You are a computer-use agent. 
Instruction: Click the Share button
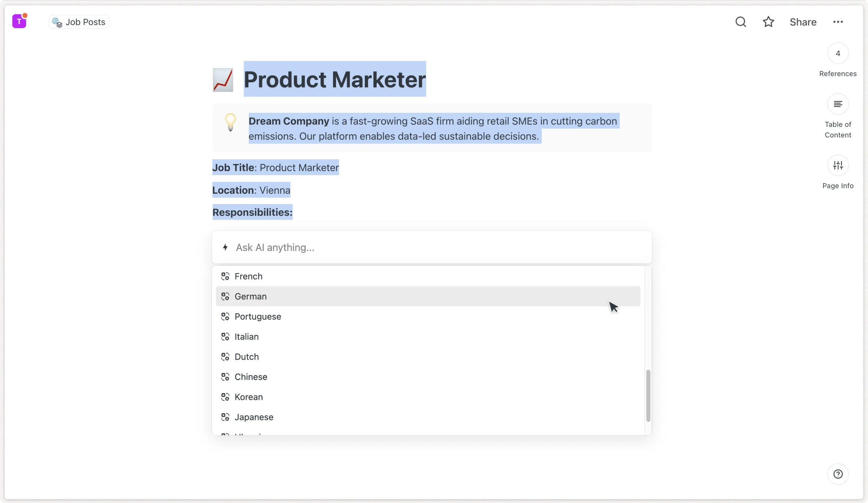coord(803,22)
